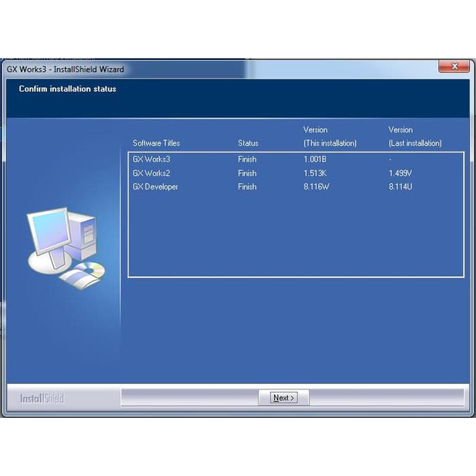Click the Version (Last installation) column header
Image resolution: width=476 pixels, height=476 pixels.
[x=414, y=137]
